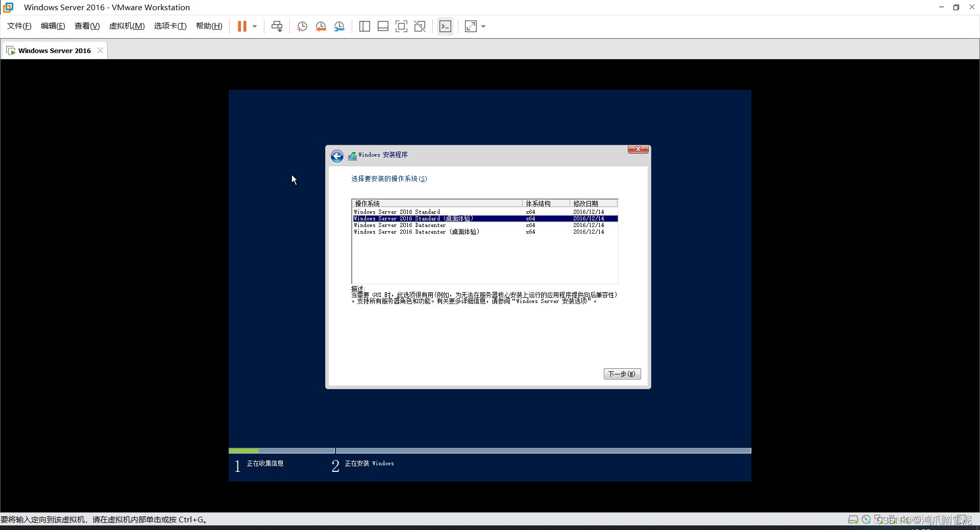
Task: Toggle the thumbnail bar view icon
Action: click(x=383, y=27)
